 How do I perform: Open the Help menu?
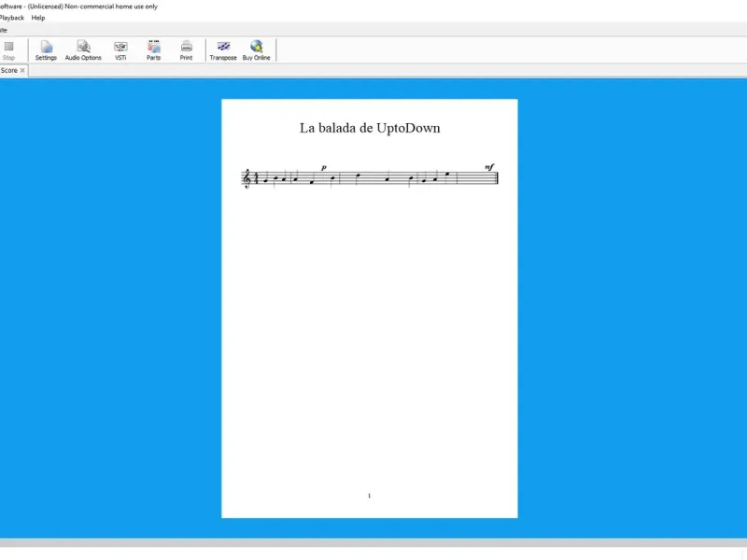click(x=38, y=18)
